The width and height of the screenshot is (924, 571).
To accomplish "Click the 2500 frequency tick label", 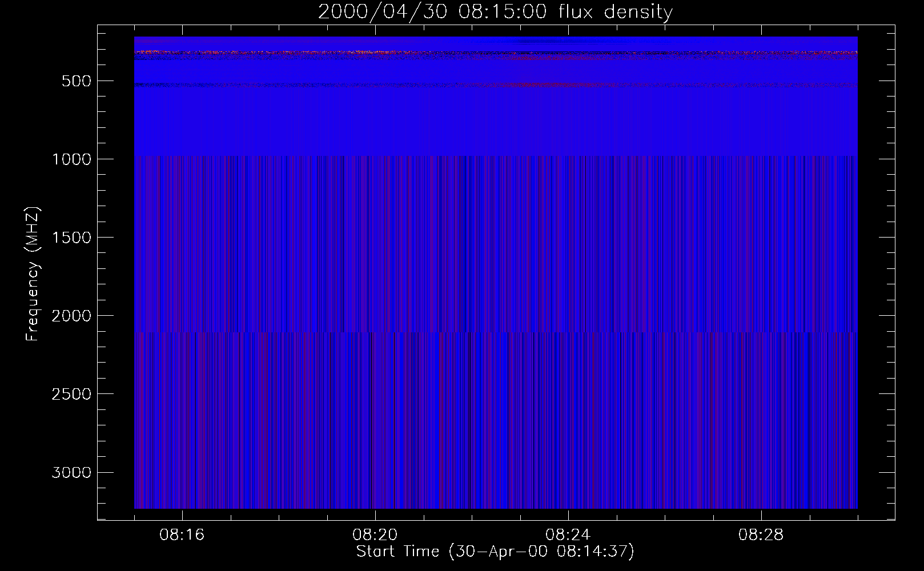I will tap(71, 394).
